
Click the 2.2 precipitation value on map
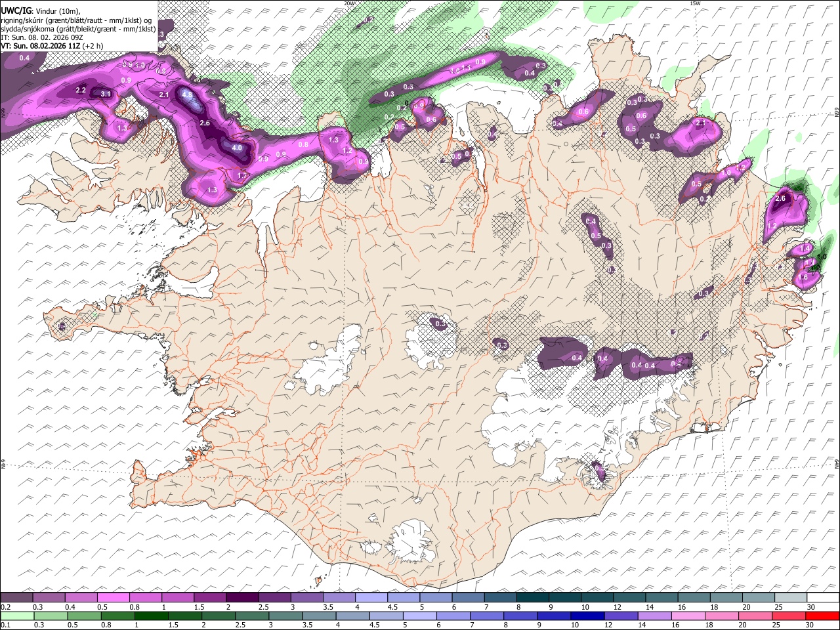81,90
